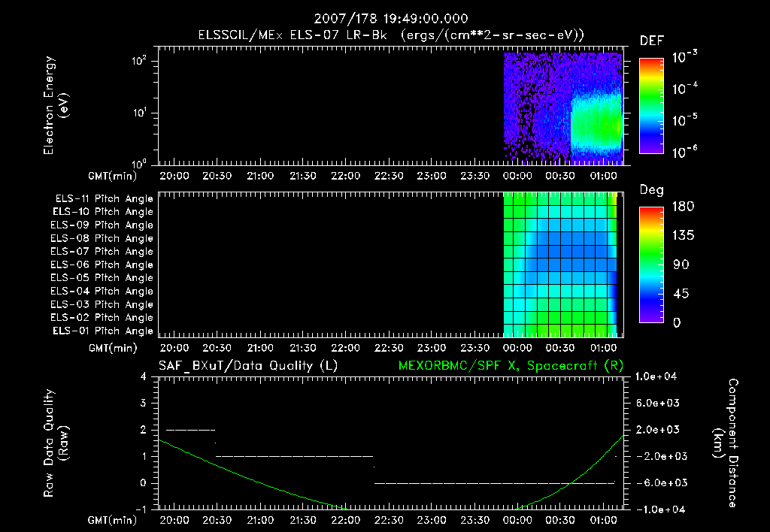Click the green electron flux region in spectrogram
Image resolution: width=770 pixels, height=532 pixels.
pos(596,122)
